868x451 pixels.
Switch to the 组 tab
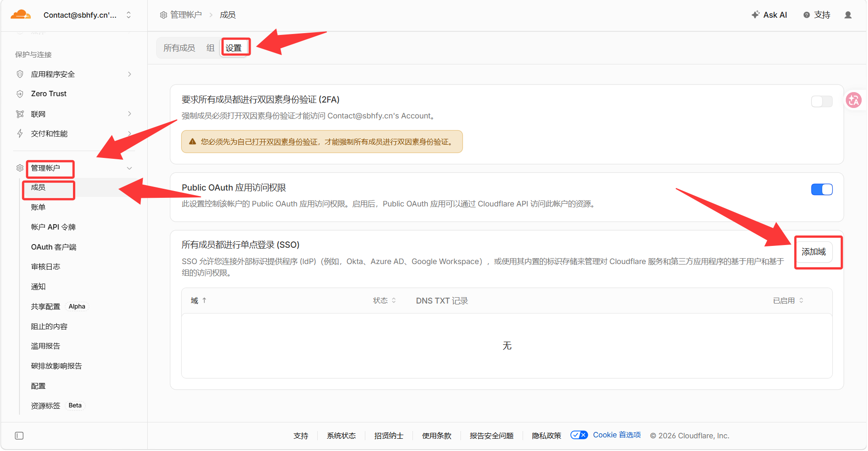coord(210,48)
